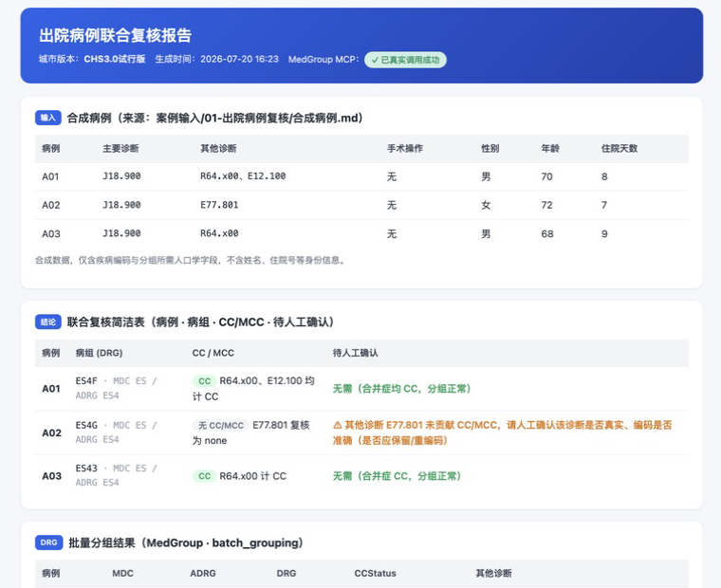The width and height of the screenshot is (721, 588).
Task: Click bold A02 in review table
Action: [x=51, y=432]
